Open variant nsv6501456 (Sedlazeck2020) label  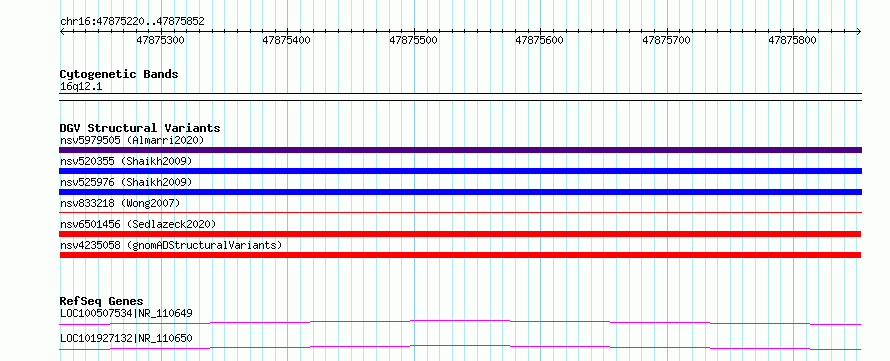point(138,224)
